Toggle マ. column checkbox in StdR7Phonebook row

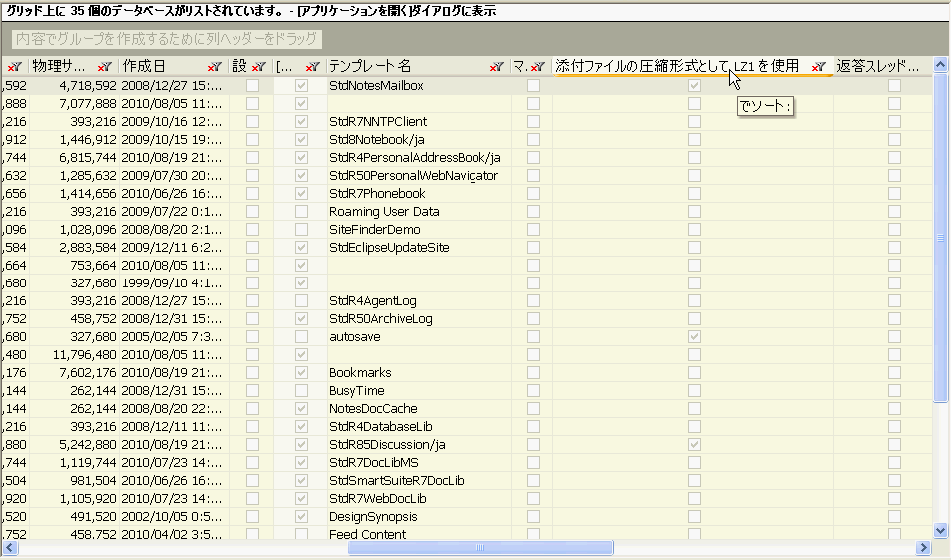coord(534,194)
